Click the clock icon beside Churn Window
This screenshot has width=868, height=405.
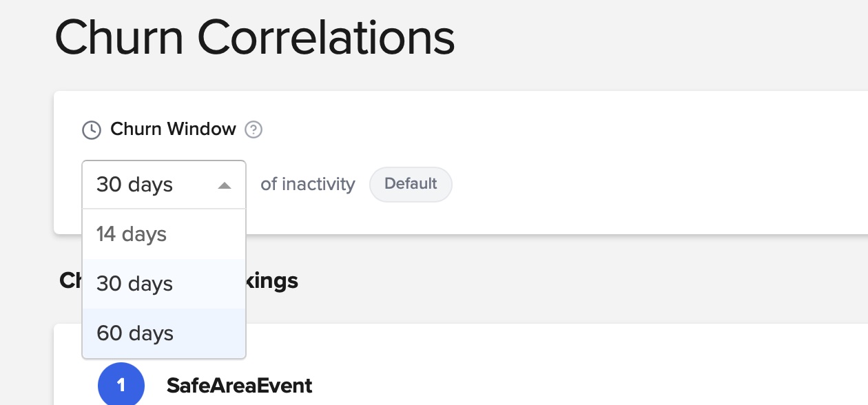coord(92,129)
